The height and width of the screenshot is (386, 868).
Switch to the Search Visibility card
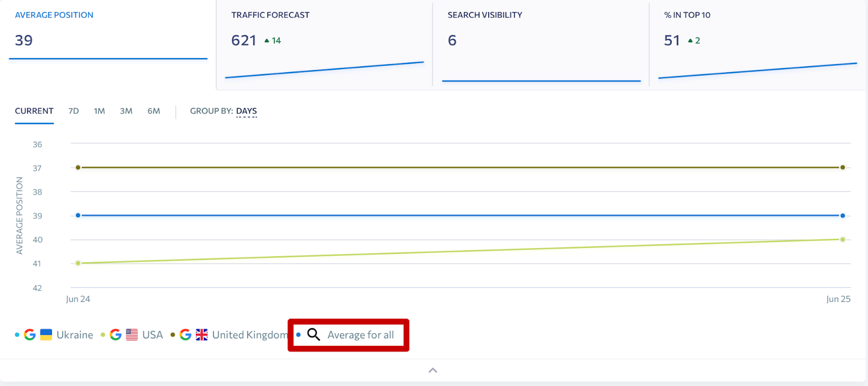coord(541,45)
